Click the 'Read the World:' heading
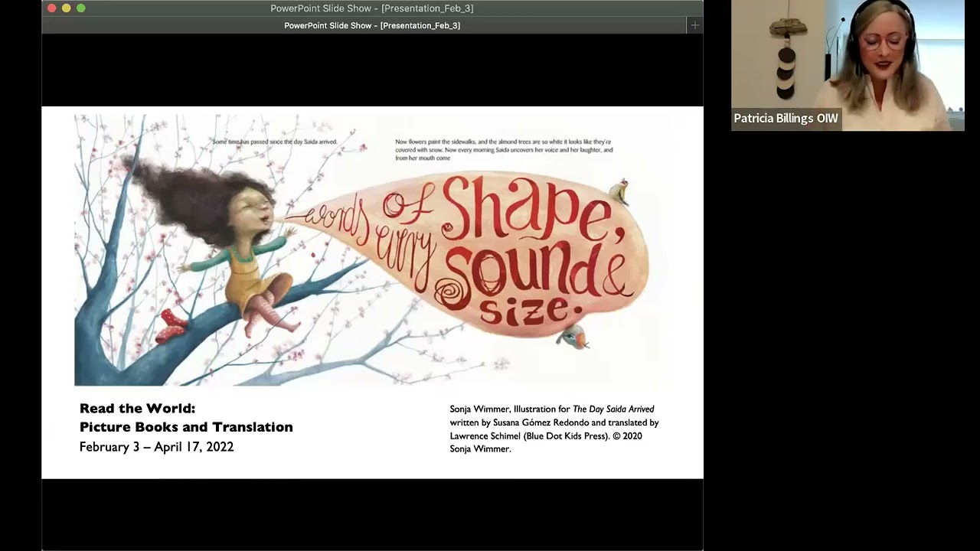Viewport: 980px width, 551px height. [137, 409]
